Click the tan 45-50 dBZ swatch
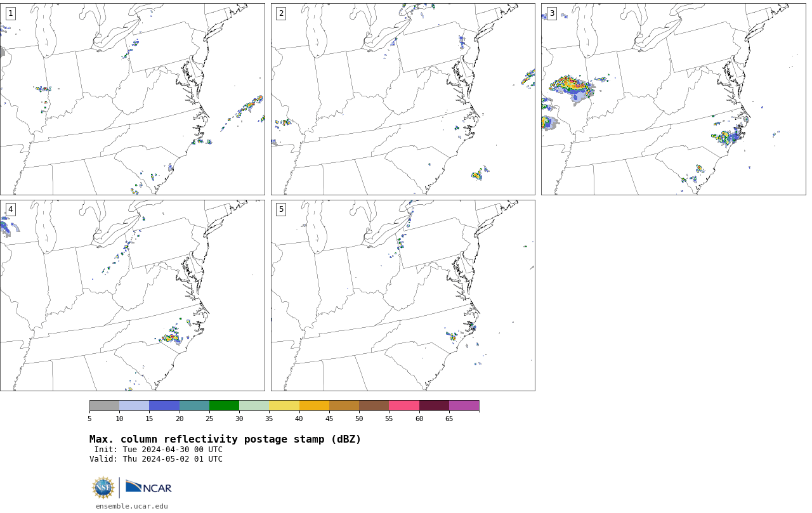 coord(344,406)
